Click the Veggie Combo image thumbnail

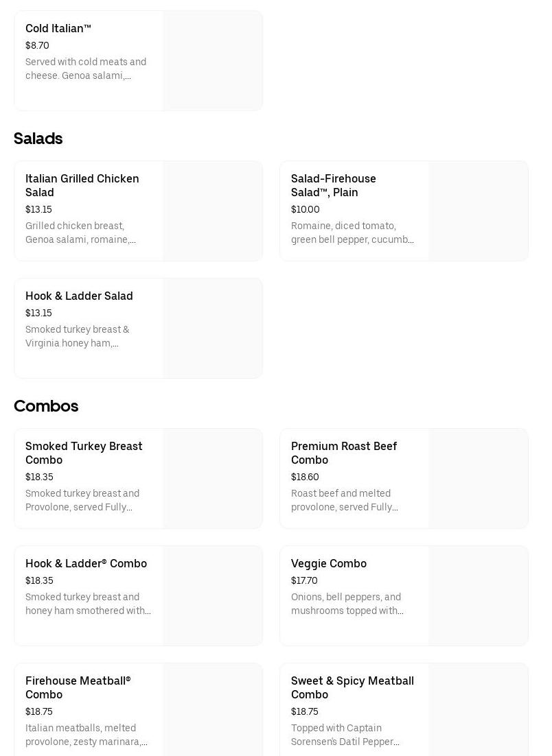(479, 596)
